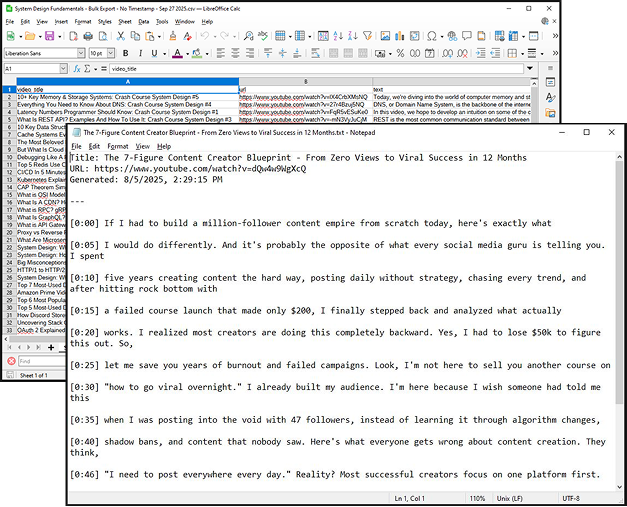Click the Insert Image icon
627x507 pixels.
386,37
